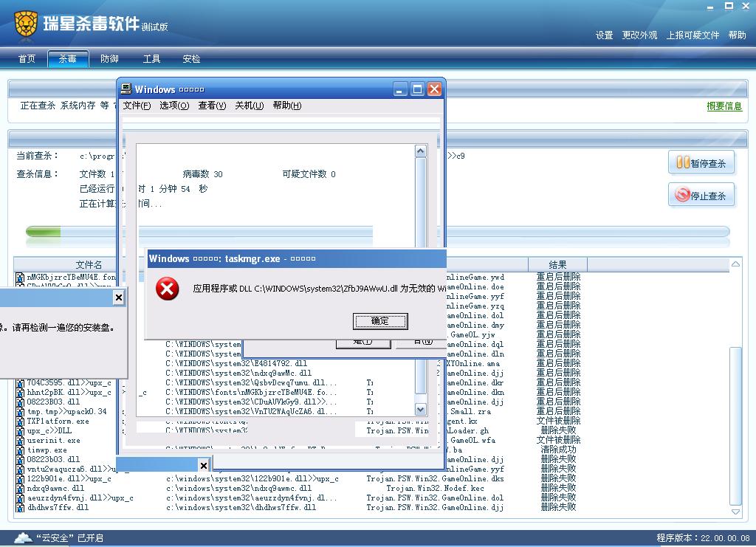Click file icon of vntu2waqucza6.dll row
756x547 pixels.
click(x=20, y=470)
